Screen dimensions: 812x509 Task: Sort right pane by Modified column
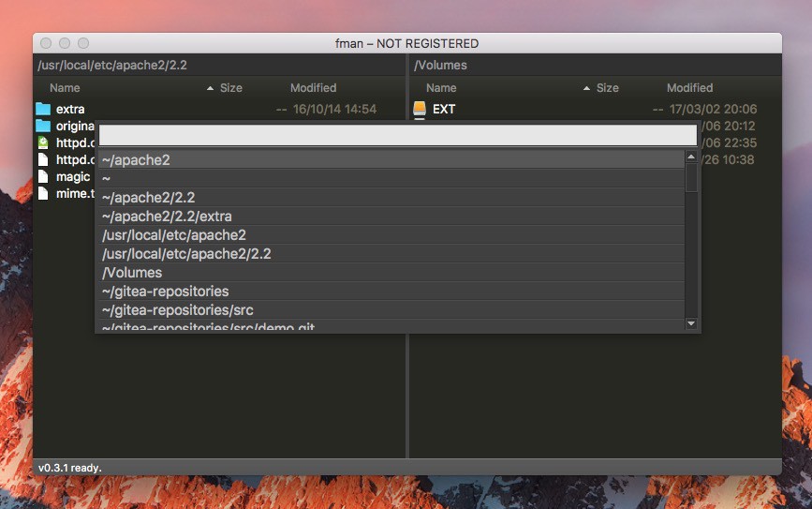click(690, 88)
